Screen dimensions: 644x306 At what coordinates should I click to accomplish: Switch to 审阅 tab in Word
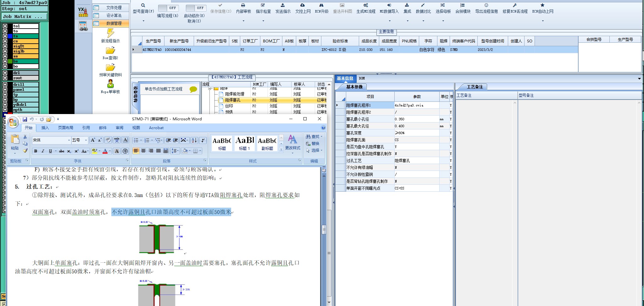coord(119,128)
